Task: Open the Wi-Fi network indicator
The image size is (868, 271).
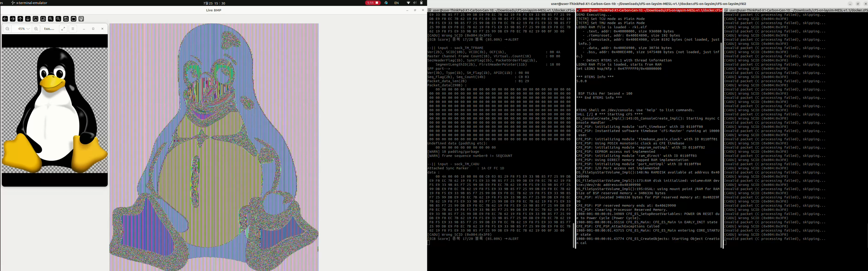Action: point(408,3)
